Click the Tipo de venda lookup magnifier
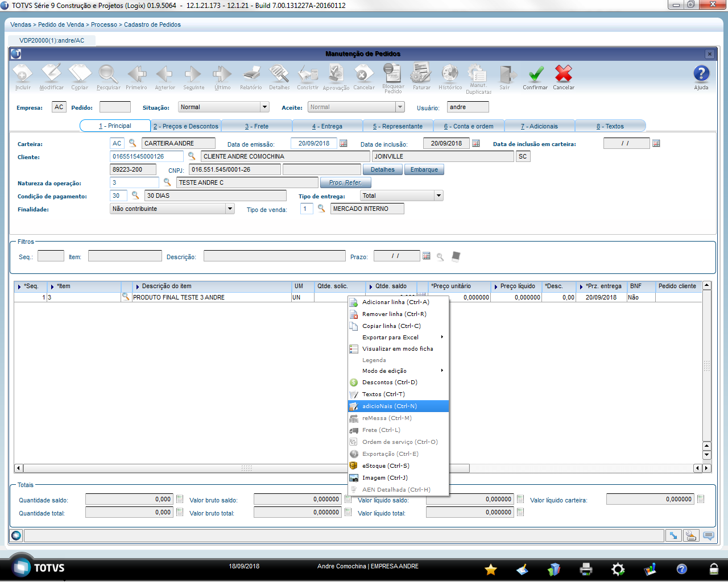 pyautogui.click(x=321, y=209)
